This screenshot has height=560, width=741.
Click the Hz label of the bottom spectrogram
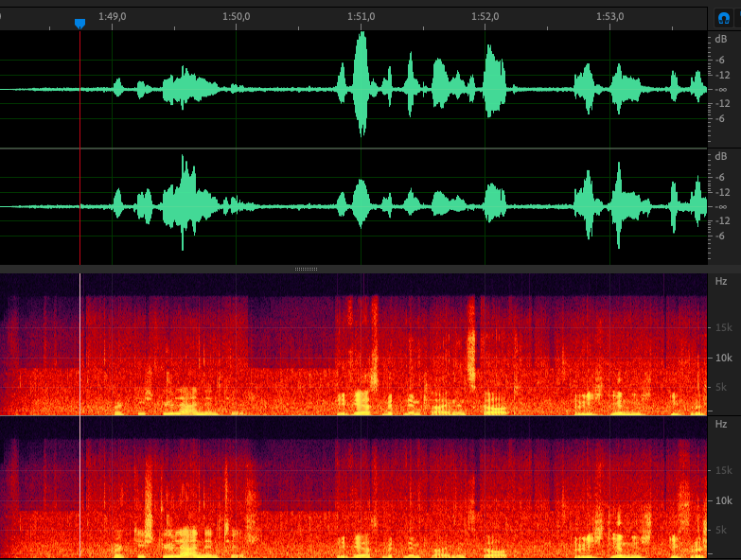(x=721, y=424)
